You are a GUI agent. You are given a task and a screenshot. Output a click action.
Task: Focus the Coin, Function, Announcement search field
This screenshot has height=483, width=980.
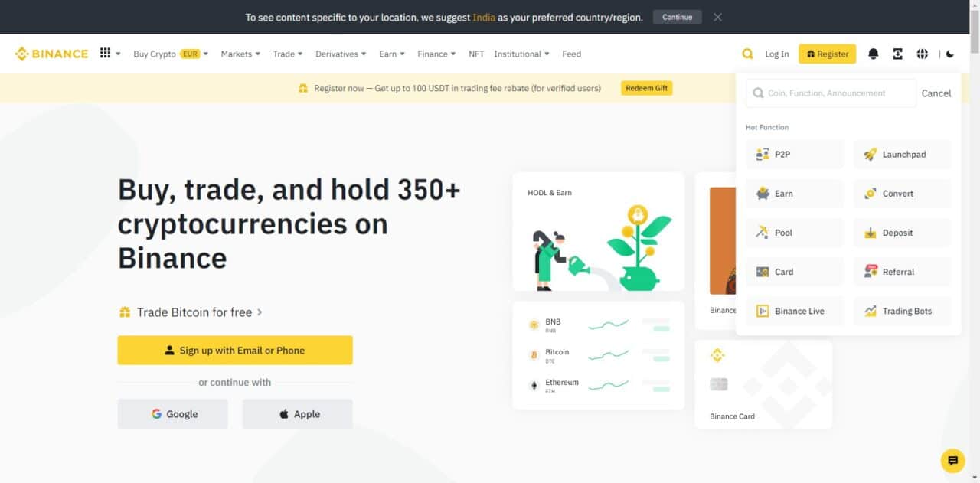point(831,93)
